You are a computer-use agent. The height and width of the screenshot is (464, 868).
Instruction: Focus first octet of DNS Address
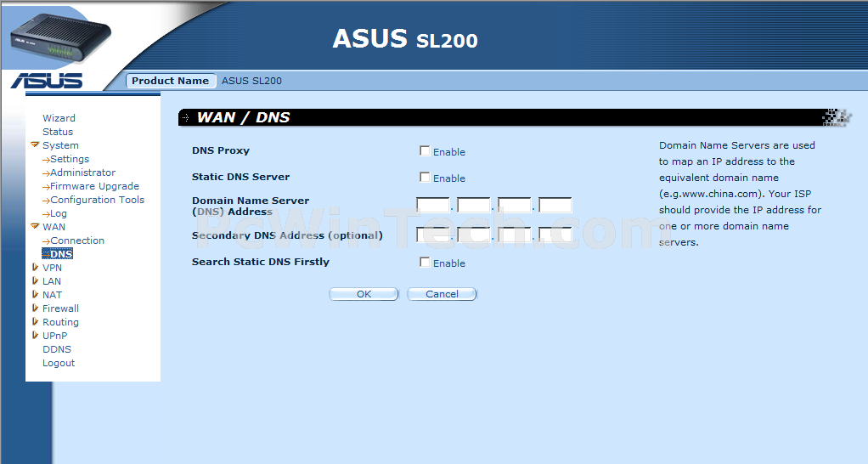433,205
